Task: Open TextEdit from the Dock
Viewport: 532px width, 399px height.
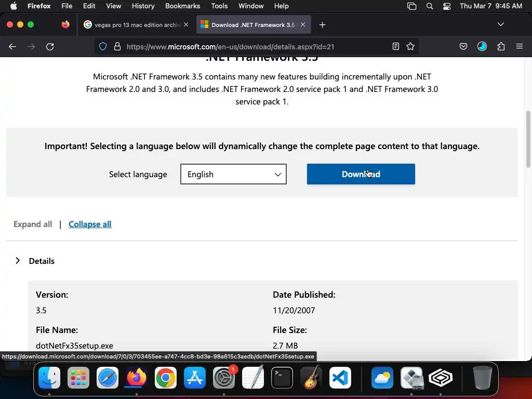Action: [x=253, y=378]
